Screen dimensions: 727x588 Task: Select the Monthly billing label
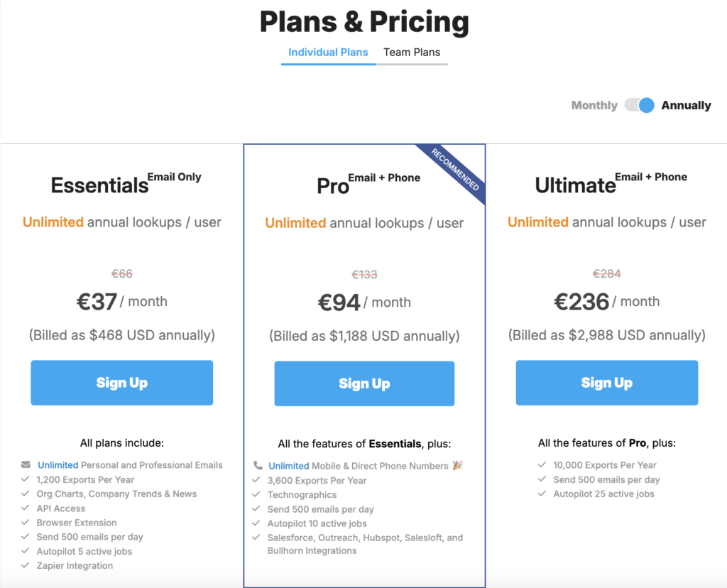tap(594, 105)
